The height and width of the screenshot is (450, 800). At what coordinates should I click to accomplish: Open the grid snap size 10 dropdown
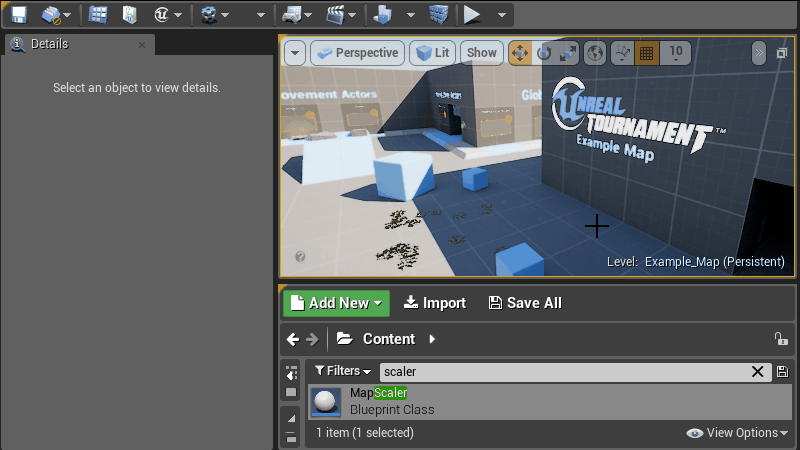click(x=676, y=53)
